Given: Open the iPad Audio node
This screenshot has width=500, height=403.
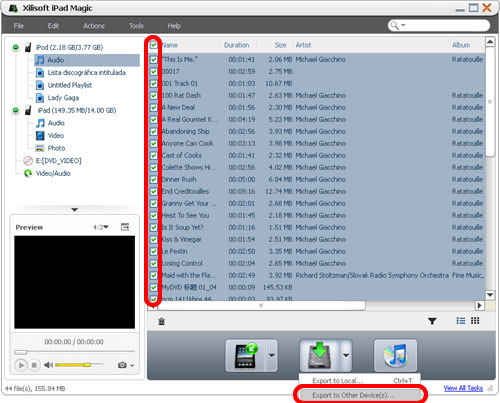Looking at the screenshot, I should click(x=50, y=123).
